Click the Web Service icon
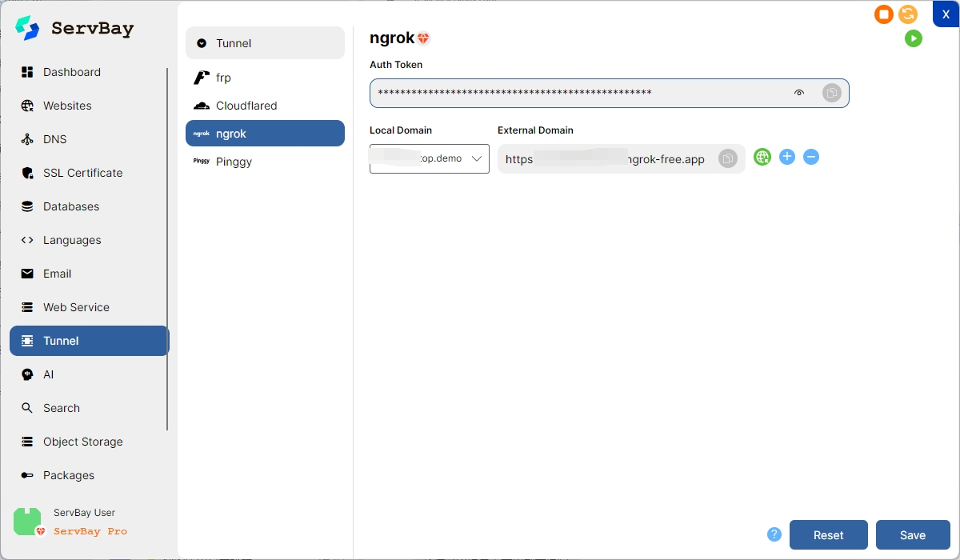This screenshot has height=560, width=960. 27,307
